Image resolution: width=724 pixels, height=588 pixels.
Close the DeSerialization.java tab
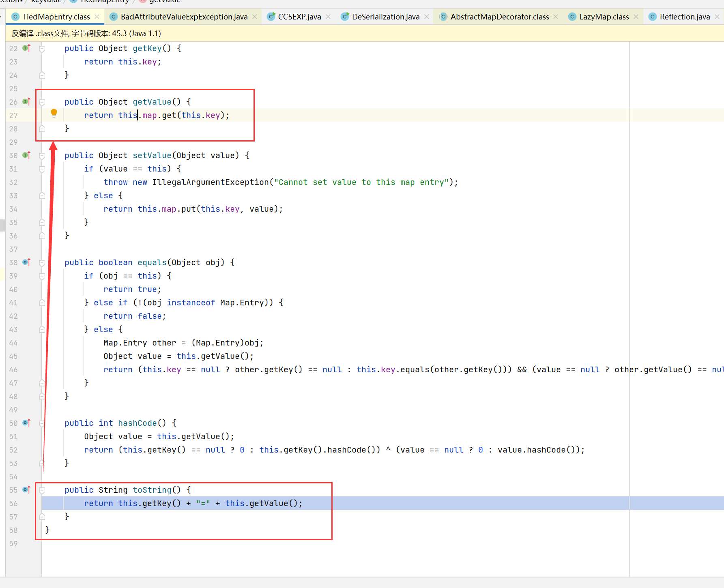click(427, 17)
